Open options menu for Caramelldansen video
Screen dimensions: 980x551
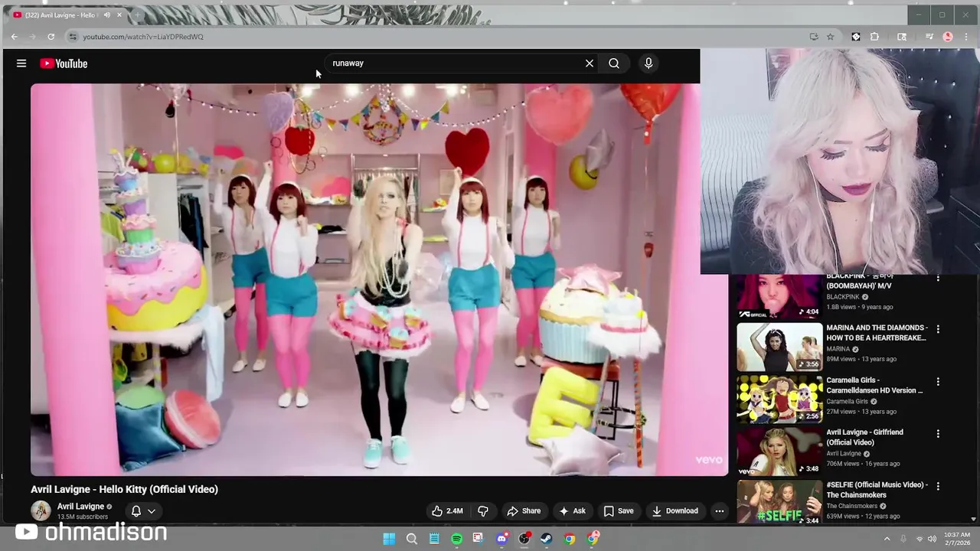click(938, 381)
